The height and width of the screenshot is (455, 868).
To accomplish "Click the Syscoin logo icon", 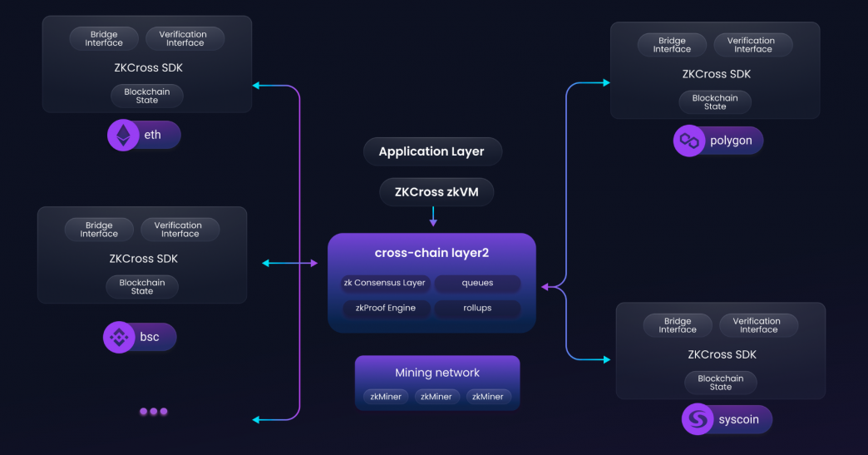I will coord(698,419).
